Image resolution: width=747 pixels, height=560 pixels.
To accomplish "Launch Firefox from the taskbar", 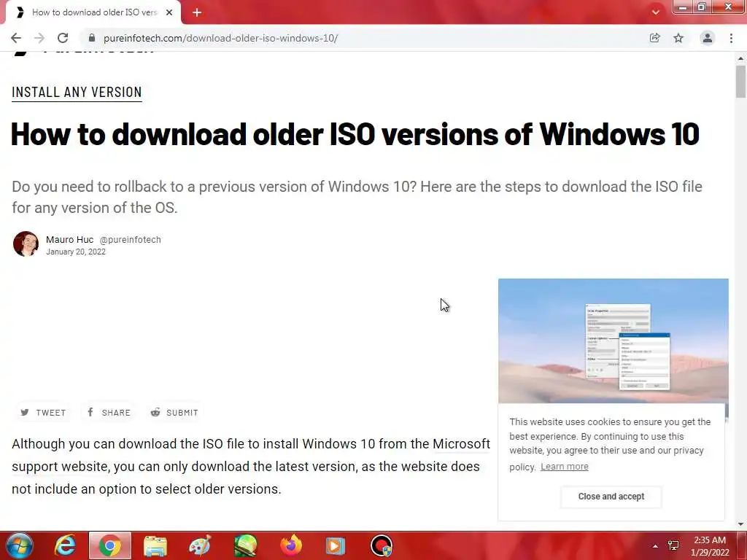I will (x=290, y=545).
